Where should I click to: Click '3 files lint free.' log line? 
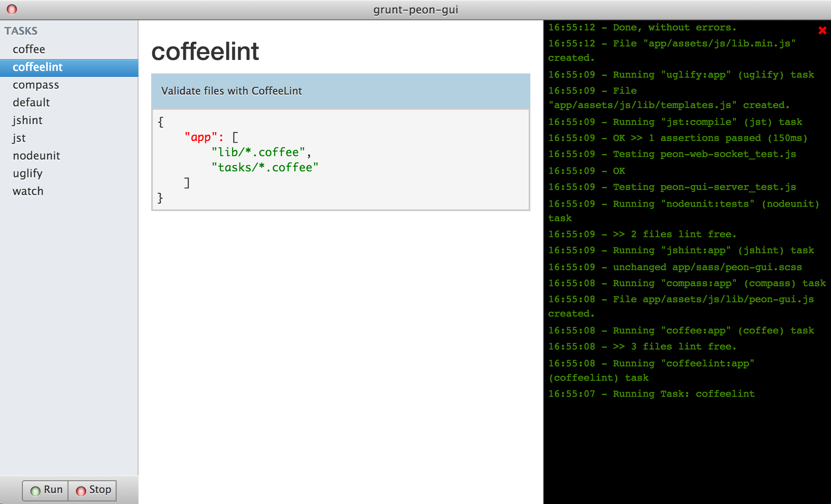(x=642, y=347)
